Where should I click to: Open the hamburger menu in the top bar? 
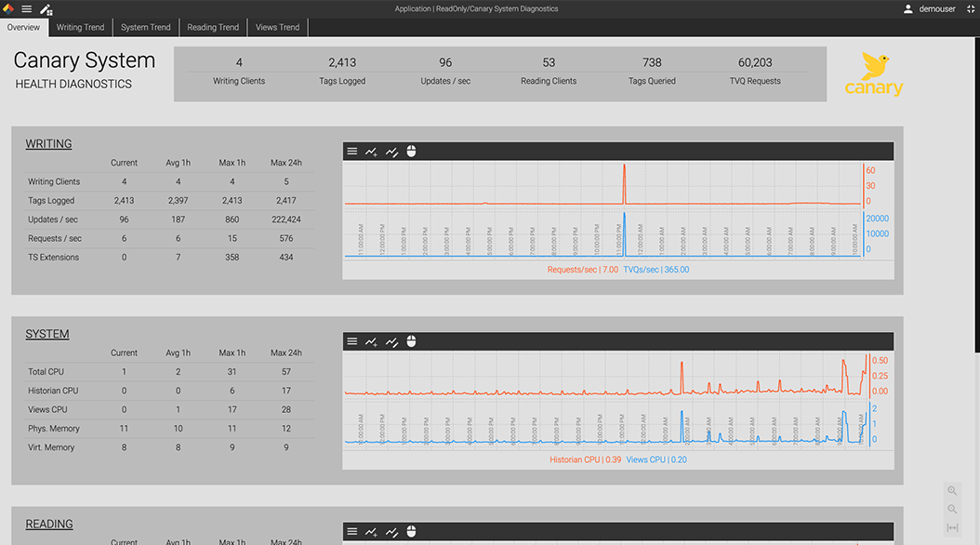[26, 8]
